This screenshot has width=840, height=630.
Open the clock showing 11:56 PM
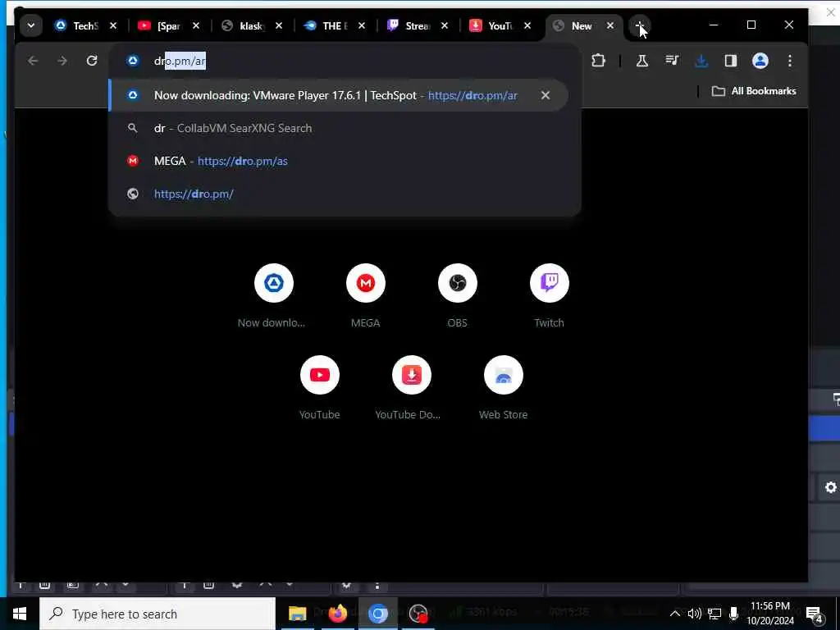(x=770, y=614)
